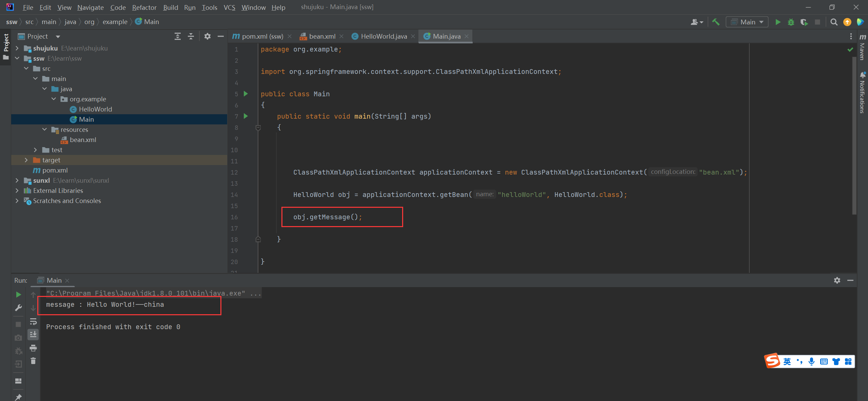
Task: Click Collapse All icon in Project panel
Action: (x=191, y=36)
